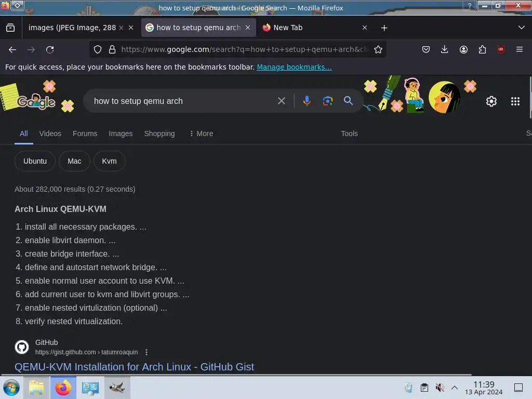Image resolution: width=532 pixels, height=399 pixels.
Task: Bookmark this page with the star
Action: 378,49
